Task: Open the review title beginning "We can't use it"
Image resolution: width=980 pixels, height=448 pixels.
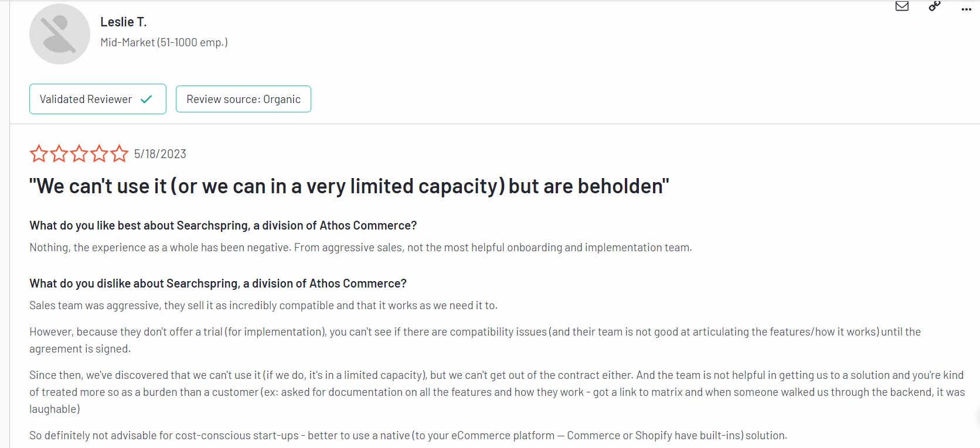Action: [x=349, y=186]
